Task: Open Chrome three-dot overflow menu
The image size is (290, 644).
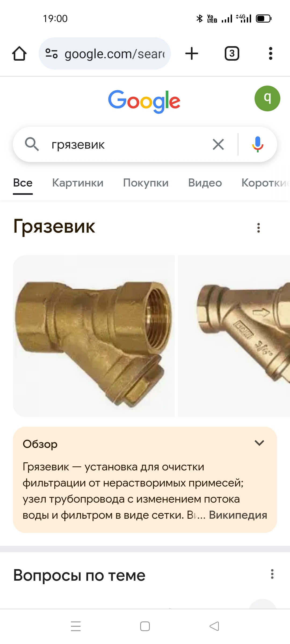Action: coord(271,53)
